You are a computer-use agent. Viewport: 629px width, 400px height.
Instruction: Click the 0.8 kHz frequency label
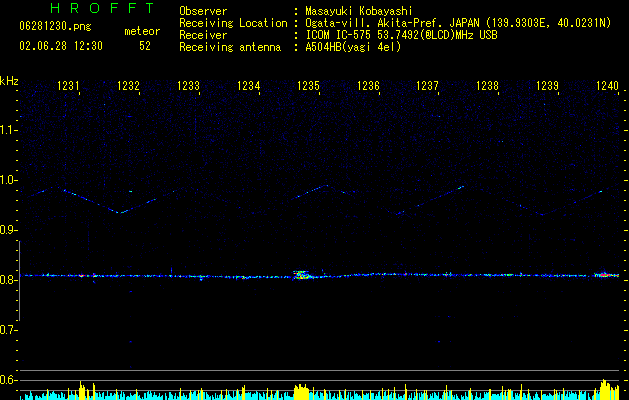click(x=8, y=280)
